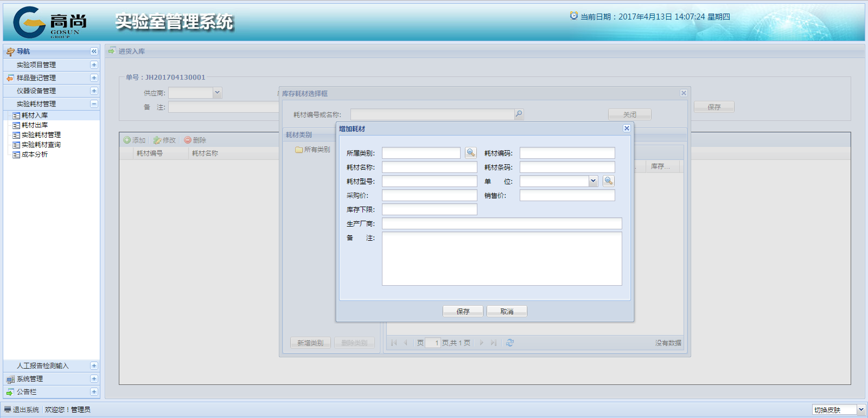This screenshot has width=868, height=418.
Task: Click search icon beside 所属类别 field
Action: point(470,153)
